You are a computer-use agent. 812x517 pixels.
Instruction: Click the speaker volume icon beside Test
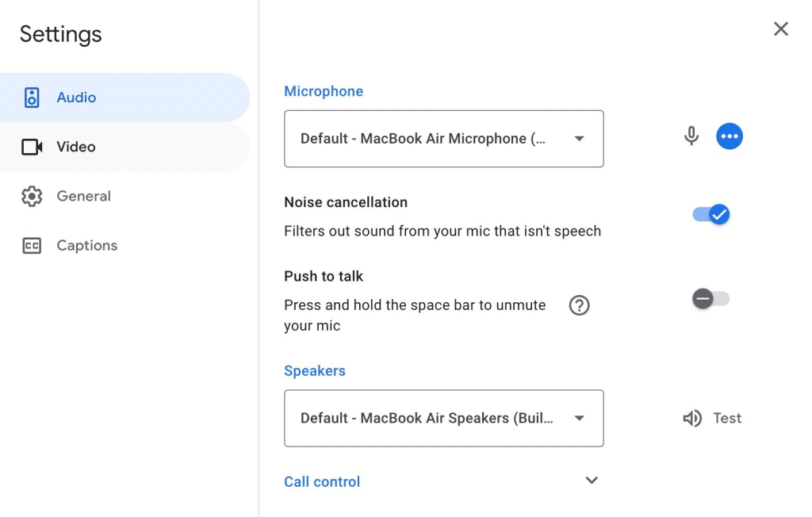pos(692,418)
